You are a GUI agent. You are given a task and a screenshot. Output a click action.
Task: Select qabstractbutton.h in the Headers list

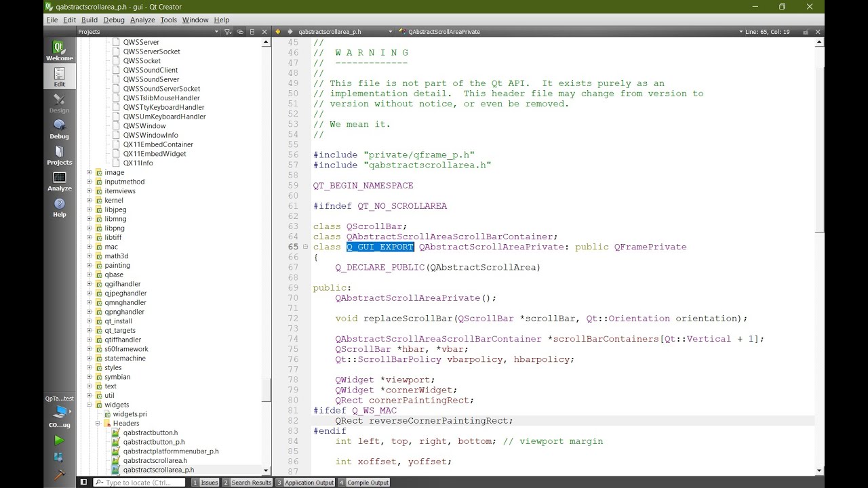151,432
